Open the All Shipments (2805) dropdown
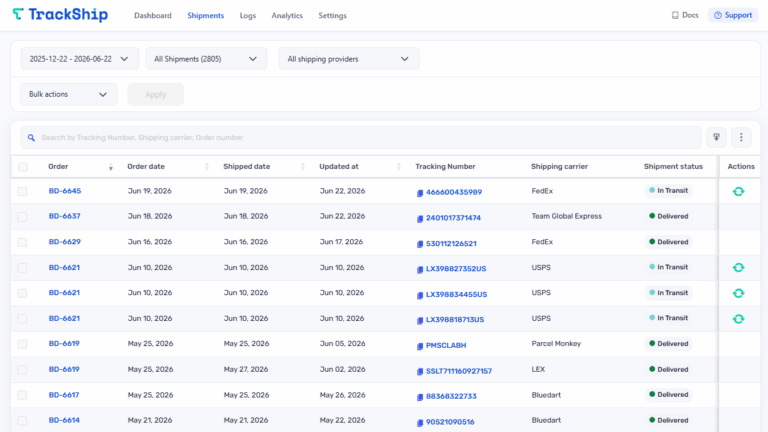This screenshot has height=432, width=768. (206, 59)
